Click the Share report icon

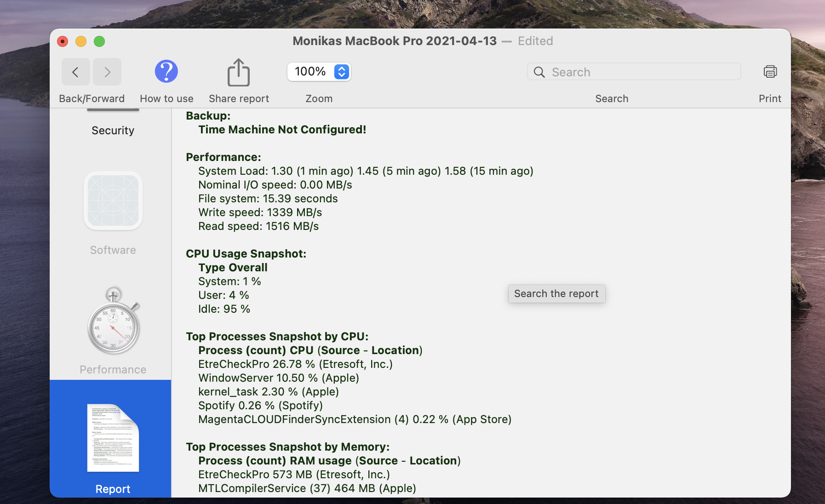pos(239,72)
